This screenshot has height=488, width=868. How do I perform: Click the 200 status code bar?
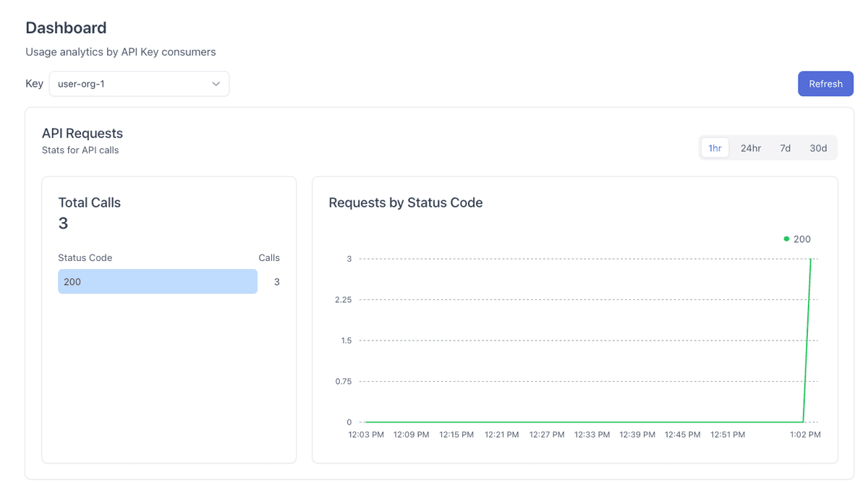pos(158,282)
